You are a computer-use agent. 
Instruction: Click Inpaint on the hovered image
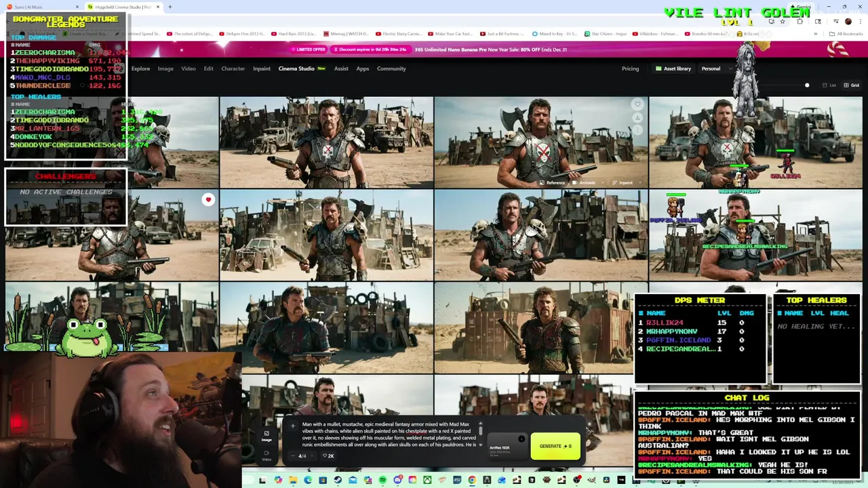(x=622, y=182)
